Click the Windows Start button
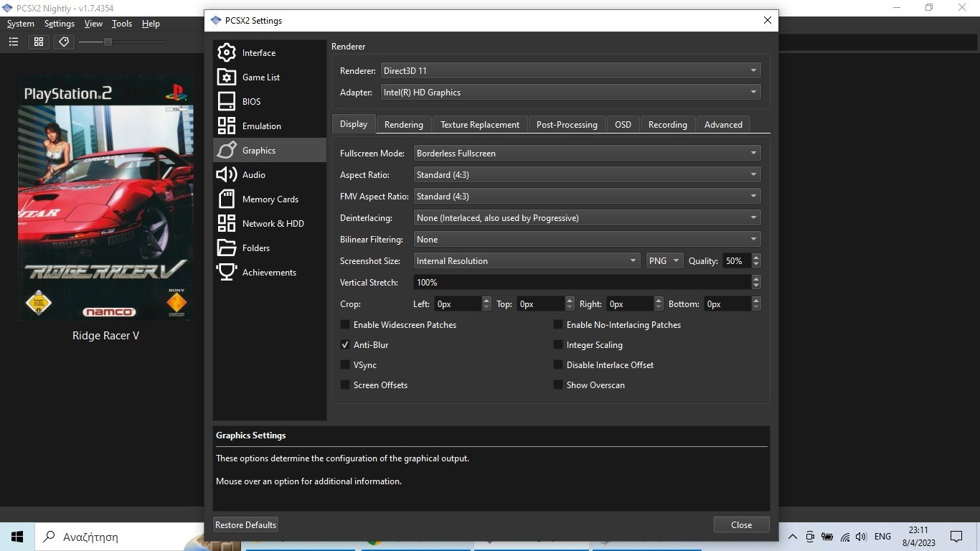This screenshot has height=551, width=980. point(17,537)
